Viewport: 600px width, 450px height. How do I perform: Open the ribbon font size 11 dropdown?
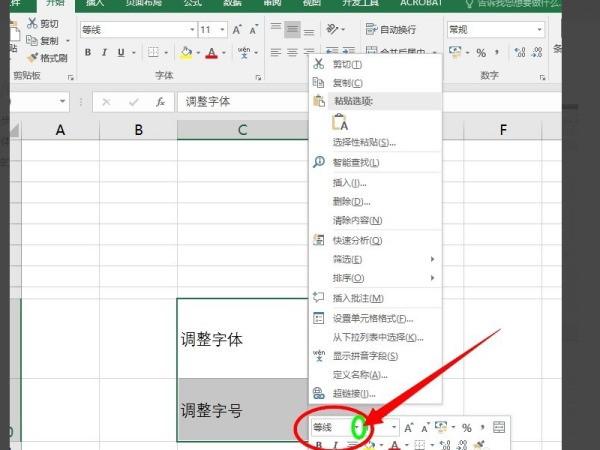(222, 30)
